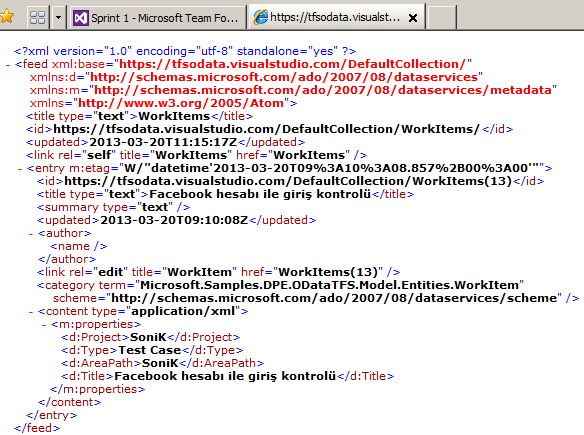Image resolution: width=584 pixels, height=435 pixels.
Task: Click the xmlns:d dataservices namespace value
Action: coord(284,77)
